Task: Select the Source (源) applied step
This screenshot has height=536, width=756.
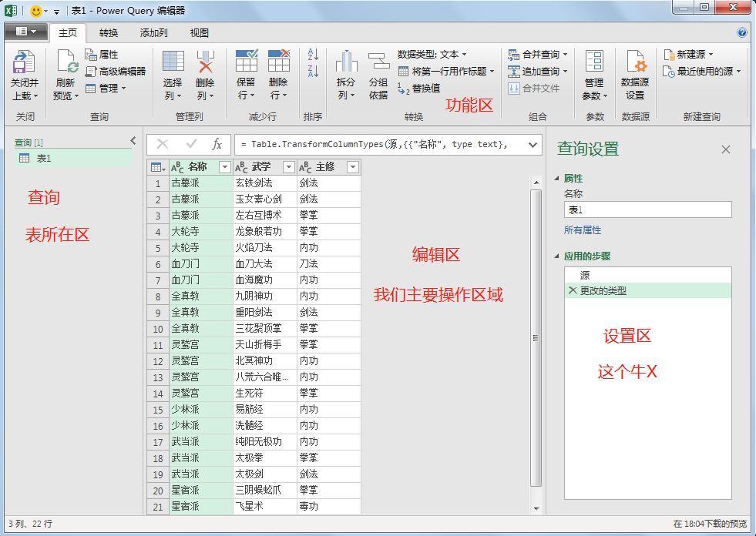Action: [648, 275]
